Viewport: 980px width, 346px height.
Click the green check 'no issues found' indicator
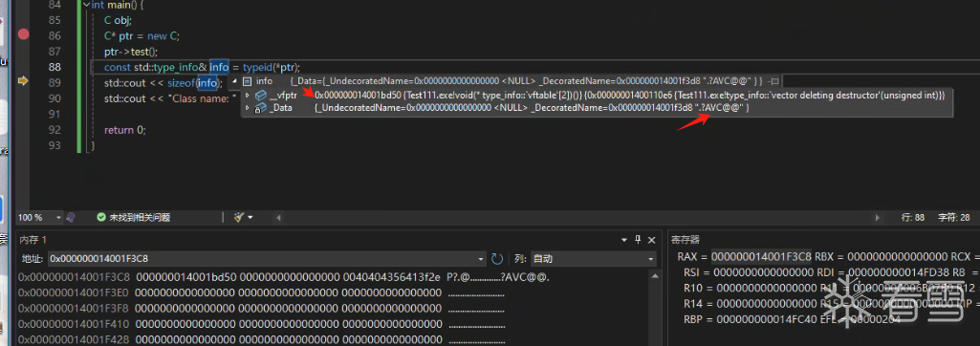click(100, 217)
